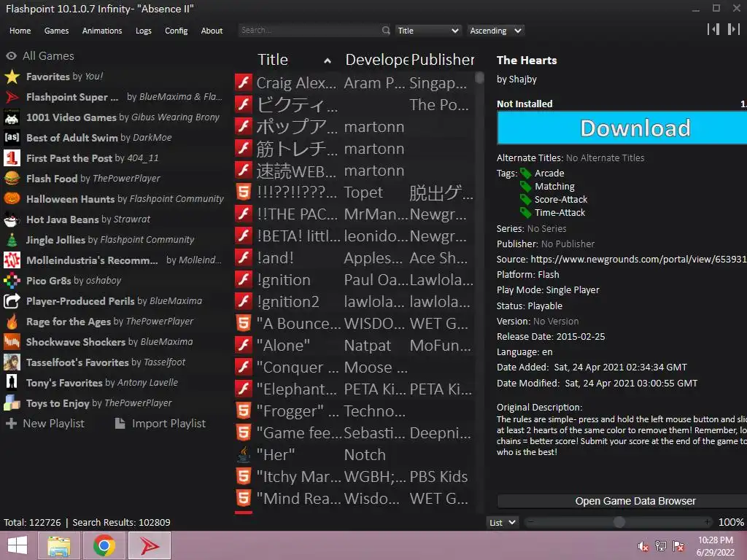Click the Import Playlist file icon
The height and width of the screenshot is (560, 747).
tap(120, 424)
